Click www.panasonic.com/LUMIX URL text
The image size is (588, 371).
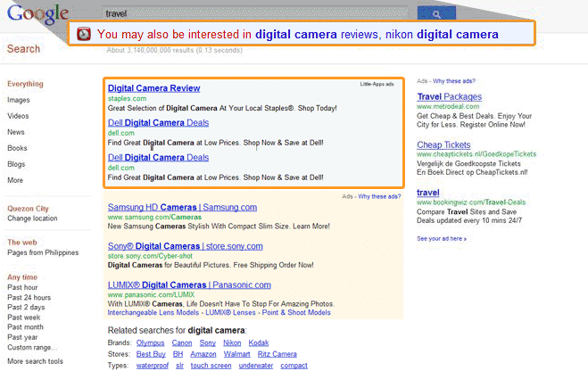[151, 294]
